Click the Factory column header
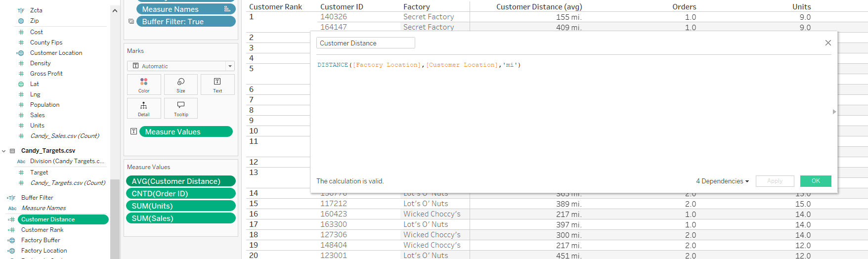Viewport: 868px width, 259px height. pos(417,7)
